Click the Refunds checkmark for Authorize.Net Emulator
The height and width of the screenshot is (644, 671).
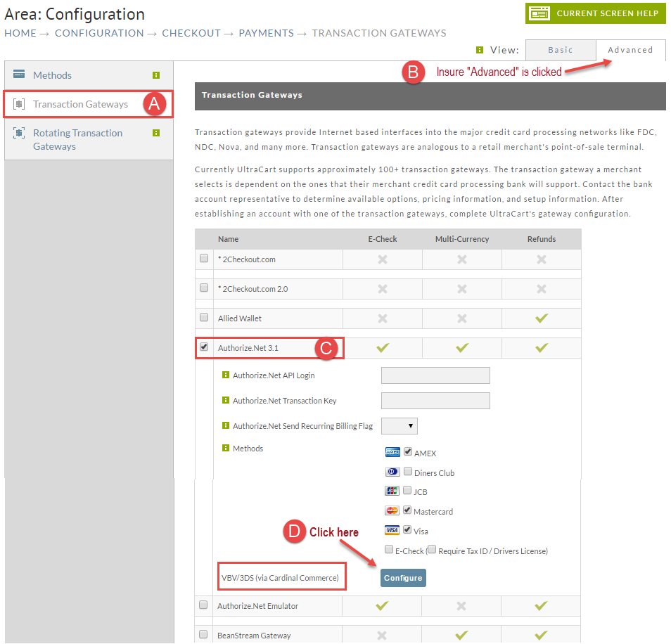(541, 605)
